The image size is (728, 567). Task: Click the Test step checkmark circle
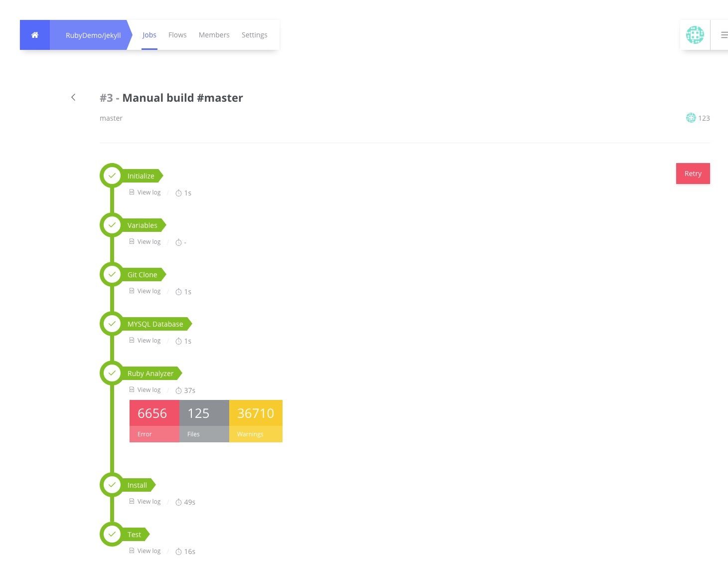[x=112, y=534]
